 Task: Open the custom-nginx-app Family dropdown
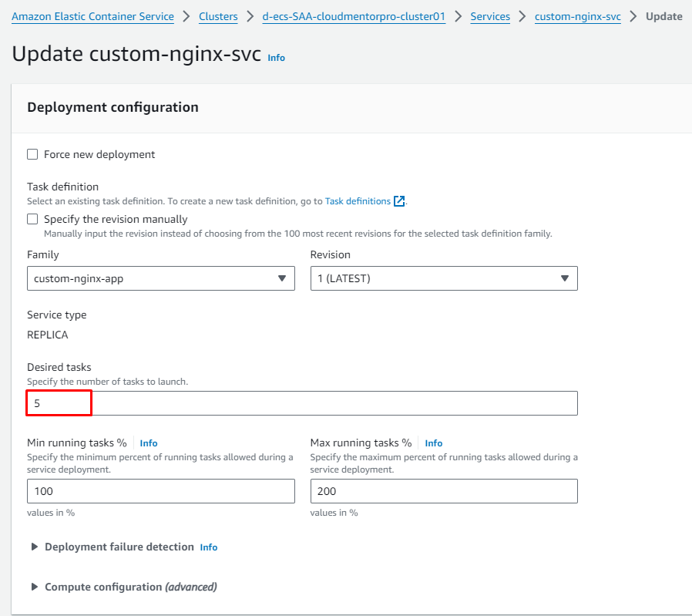[160, 278]
